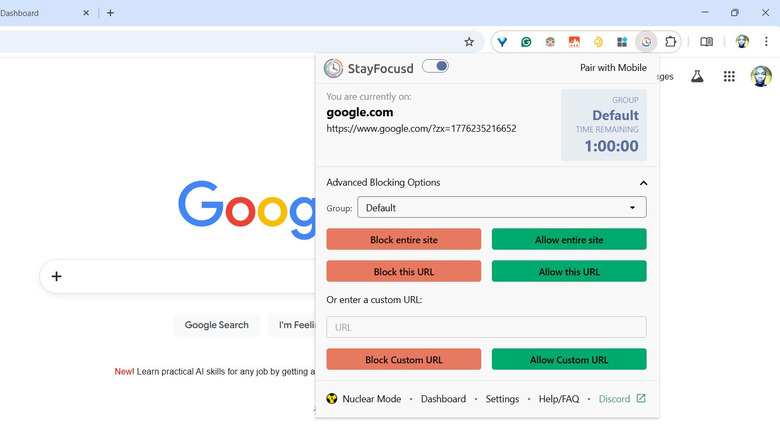The width and height of the screenshot is (780, 438).
Task: Bookmark this page with star icon
Action: [469, 42]
